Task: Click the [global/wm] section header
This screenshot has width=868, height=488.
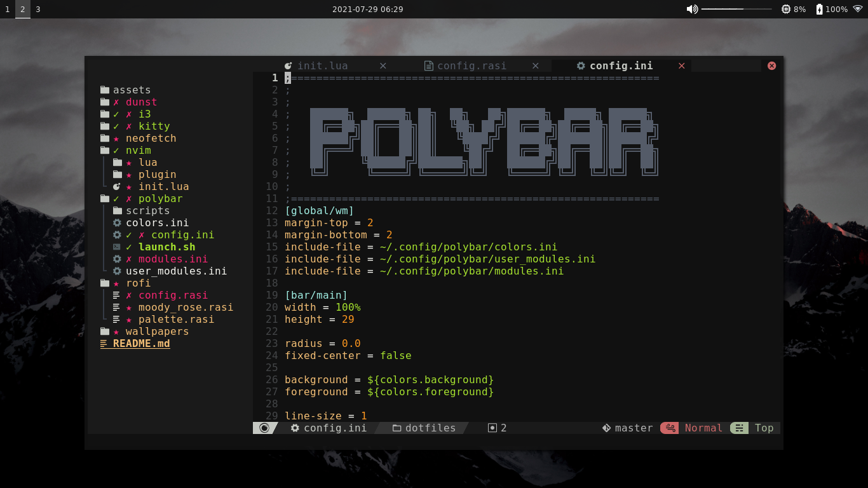Action: (320, 211)
